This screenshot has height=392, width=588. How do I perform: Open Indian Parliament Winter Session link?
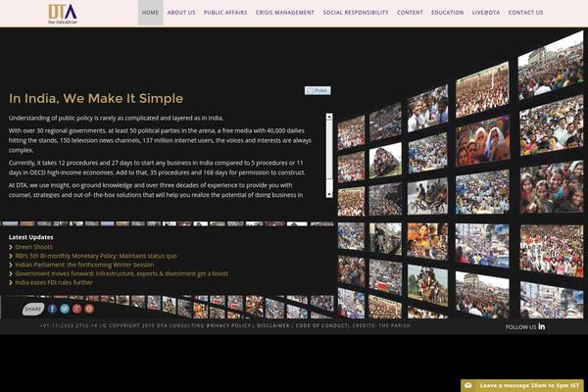tap(84, 265)
